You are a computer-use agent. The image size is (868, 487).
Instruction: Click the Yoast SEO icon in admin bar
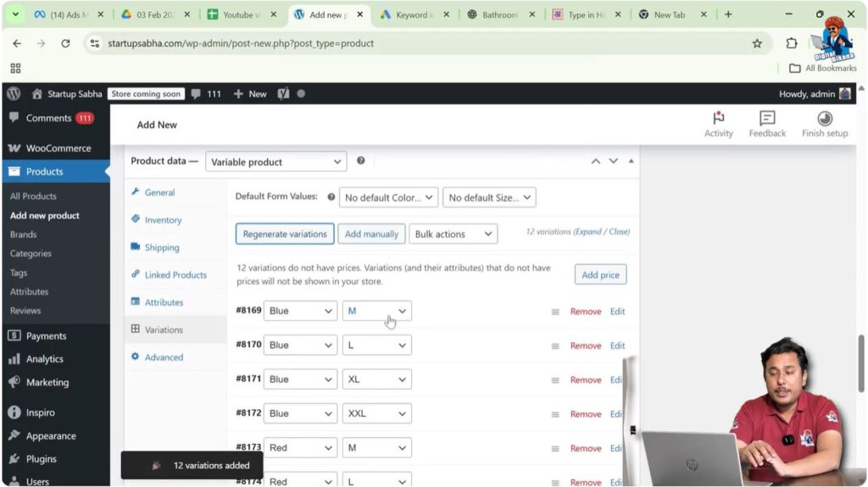[283, 94]
